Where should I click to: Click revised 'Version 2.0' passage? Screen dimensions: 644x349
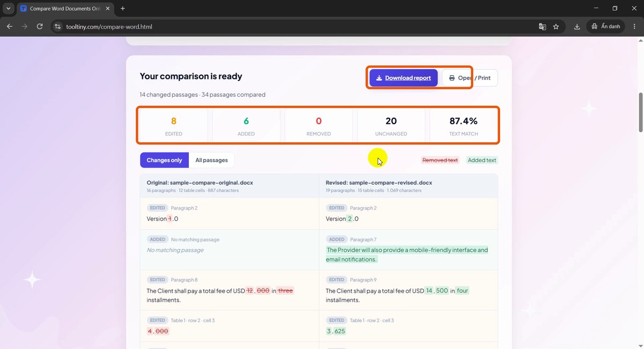click(342, 219)
